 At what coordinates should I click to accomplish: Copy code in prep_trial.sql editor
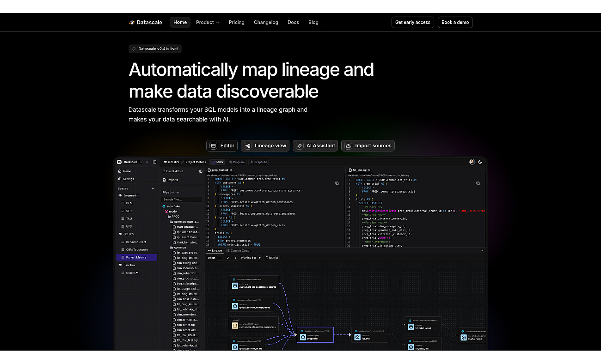click(x=337, y=183)
